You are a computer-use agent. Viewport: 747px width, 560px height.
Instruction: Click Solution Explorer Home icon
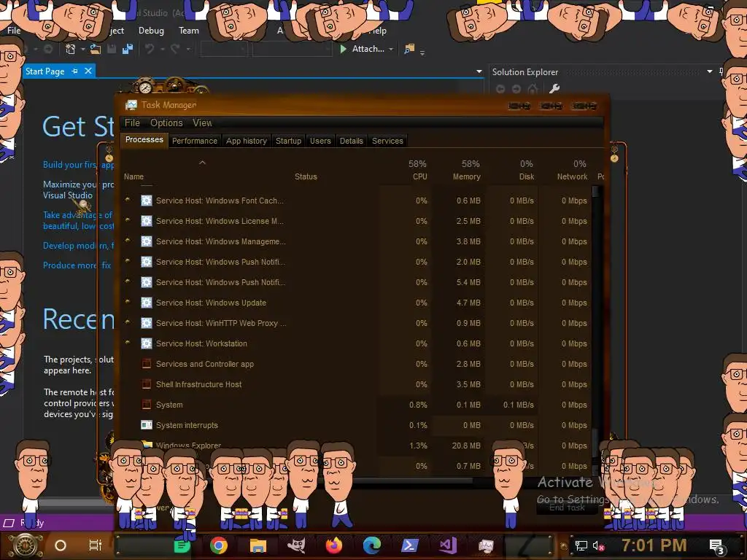pos(533,88)
